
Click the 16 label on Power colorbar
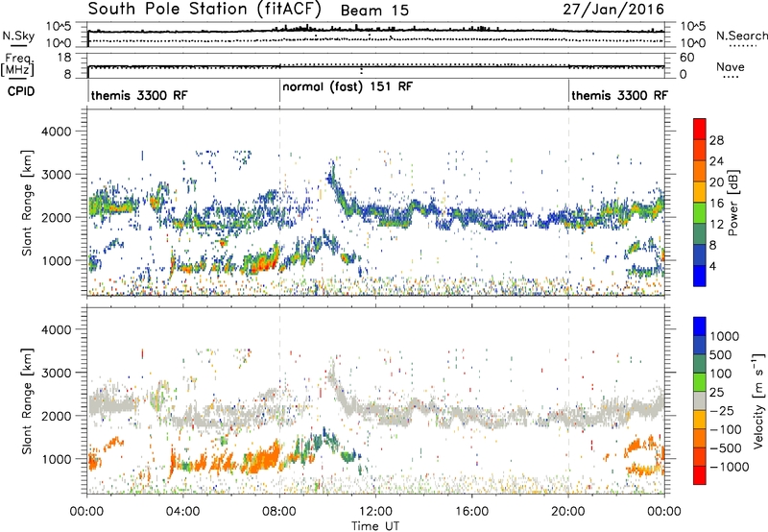716,204
